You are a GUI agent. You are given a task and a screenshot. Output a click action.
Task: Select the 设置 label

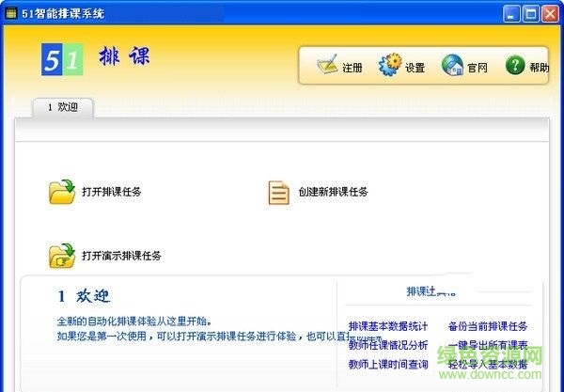415,68
